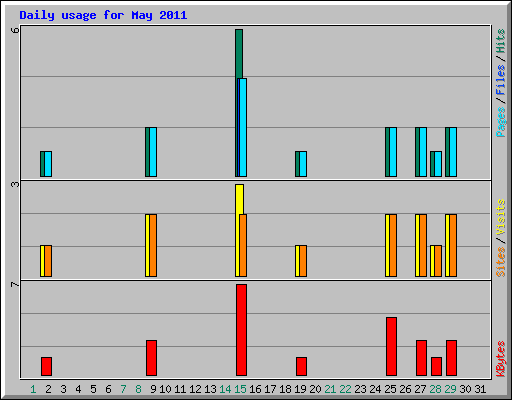Click the cyan Pages bar for day 15
The height and width of the screenshot is (400, 512).
tap(243, 127)
